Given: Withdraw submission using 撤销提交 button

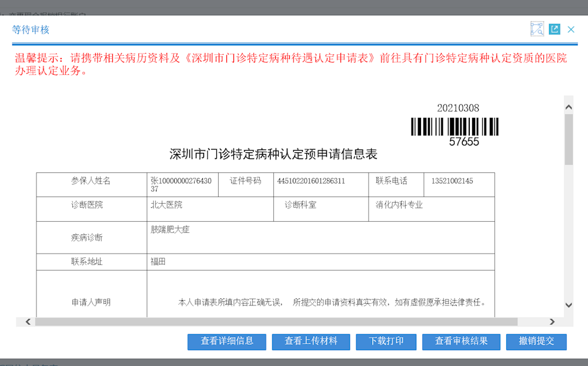Looking at the screenshot, I should click(536, 341).
